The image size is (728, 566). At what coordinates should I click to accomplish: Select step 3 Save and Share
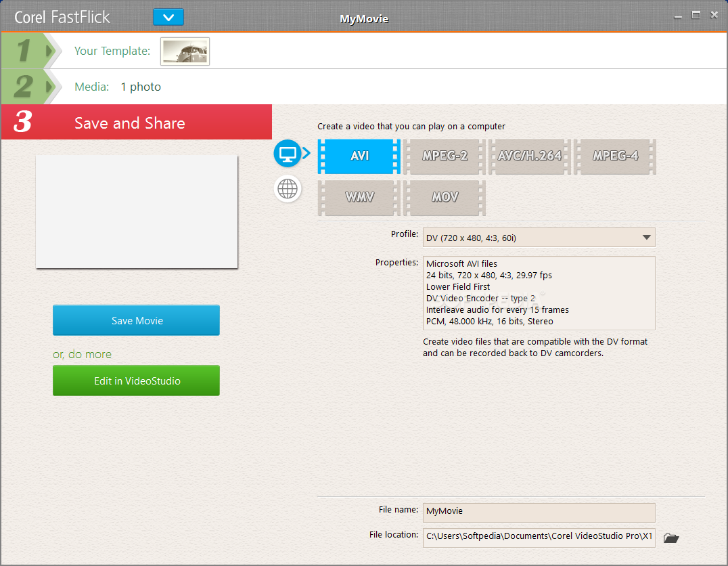[137, 123]
